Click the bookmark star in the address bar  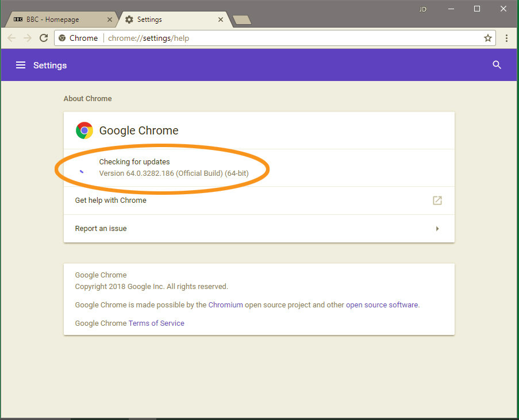[488, 38]
